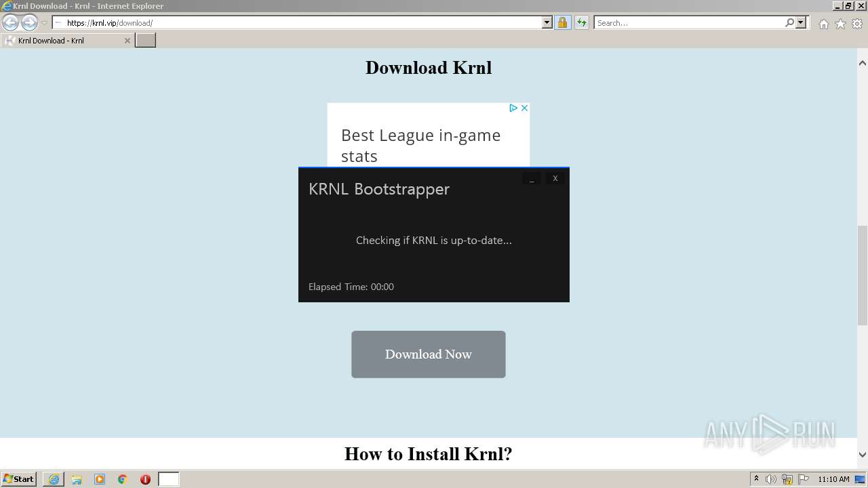
Task: Refresh the page with the refresh icon
Action: tap(581, 22)
